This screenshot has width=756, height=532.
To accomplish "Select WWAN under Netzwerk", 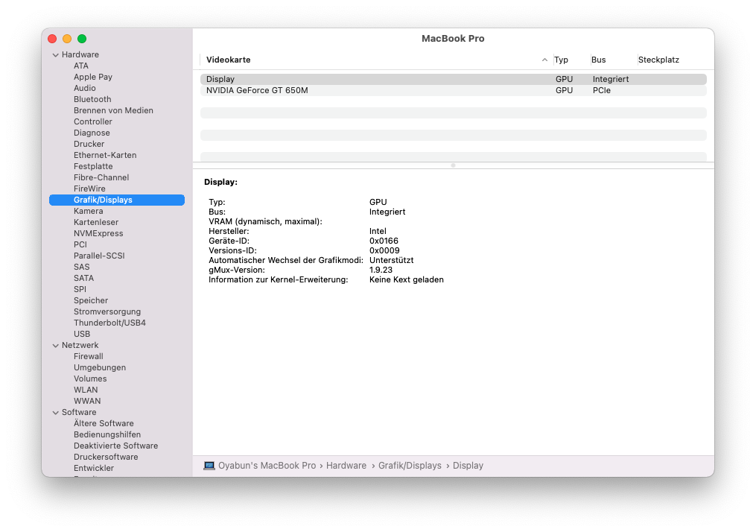I will 87,401.
